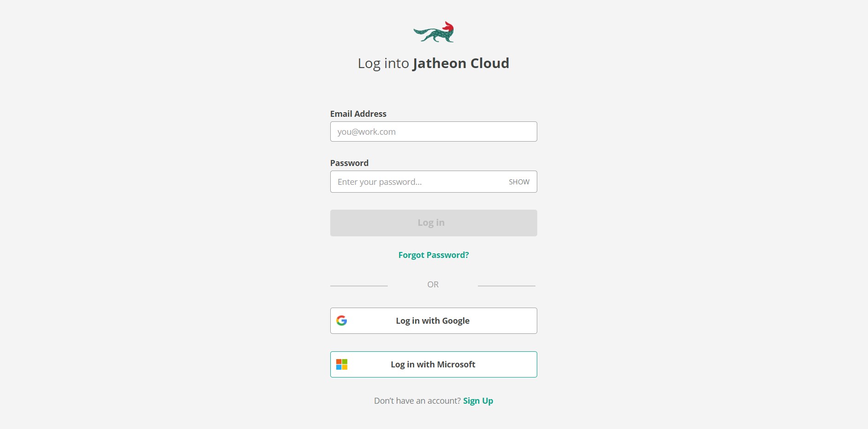Viewport: 868px width, 429px height.
Task: Click the divider line right of OR
Action: coord(506,286)
